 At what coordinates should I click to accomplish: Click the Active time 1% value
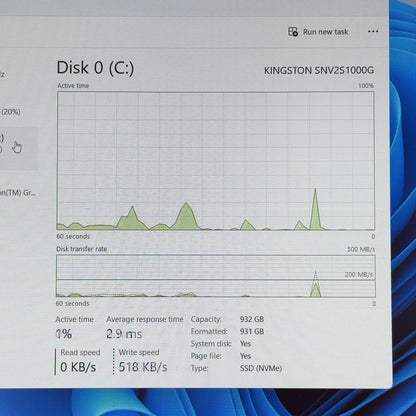(64, 334)
